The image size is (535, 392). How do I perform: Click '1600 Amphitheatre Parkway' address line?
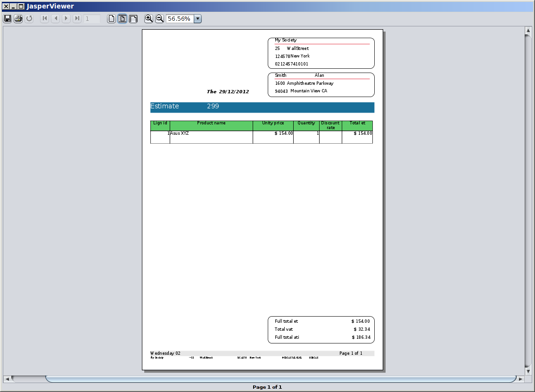tap(304, 83)
